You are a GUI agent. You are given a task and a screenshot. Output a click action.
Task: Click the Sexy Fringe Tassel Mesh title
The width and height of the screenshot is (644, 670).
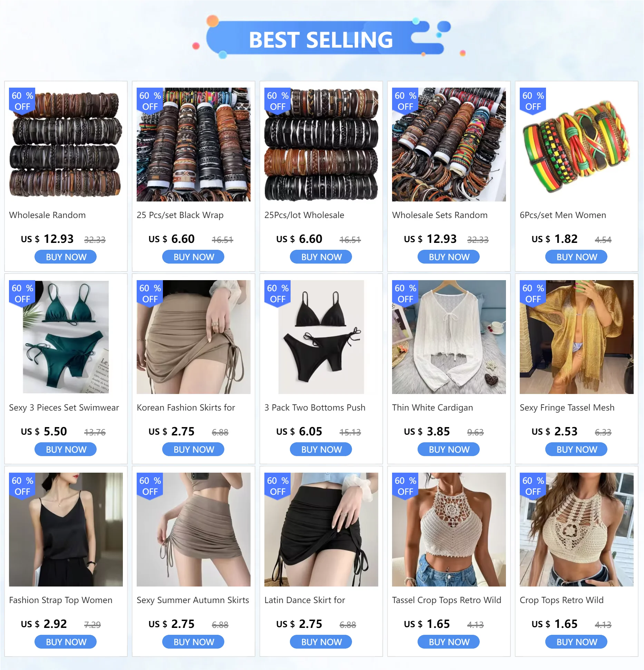click(x=567, y=408)
